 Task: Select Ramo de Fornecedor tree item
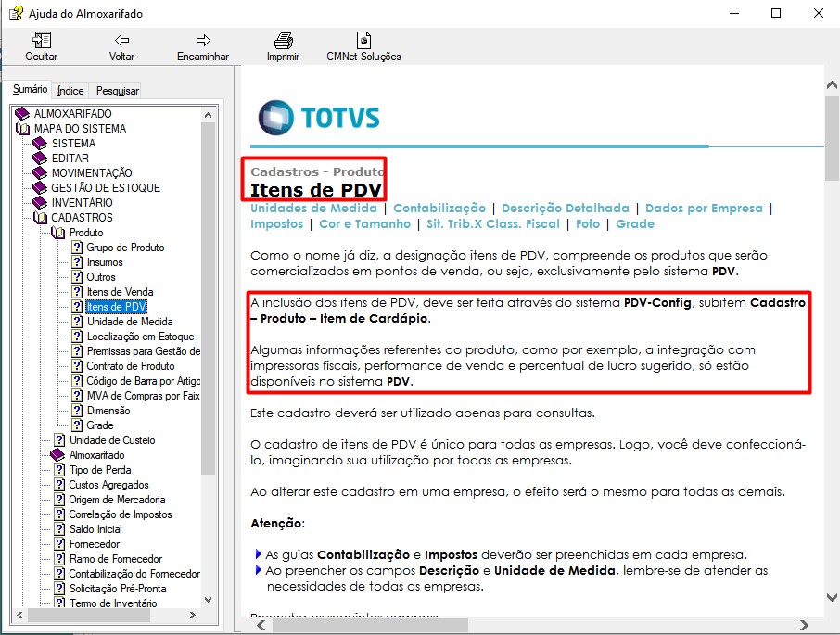click(116, 559)
